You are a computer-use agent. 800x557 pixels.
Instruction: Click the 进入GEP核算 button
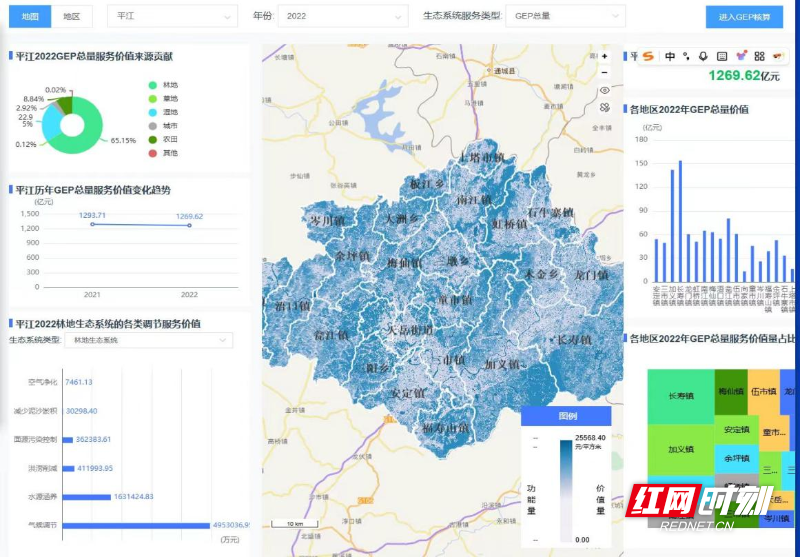click(x=743, y=18)
